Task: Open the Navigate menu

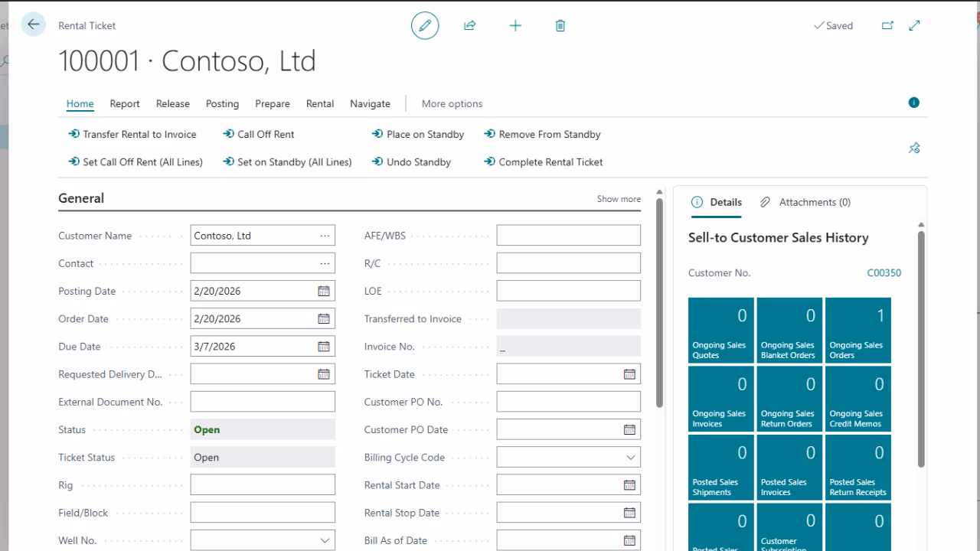Action: click(370, 104)
